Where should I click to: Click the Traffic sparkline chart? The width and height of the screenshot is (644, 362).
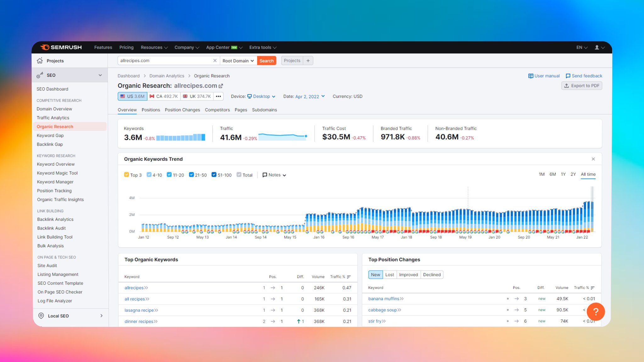[x=283, y=136]
